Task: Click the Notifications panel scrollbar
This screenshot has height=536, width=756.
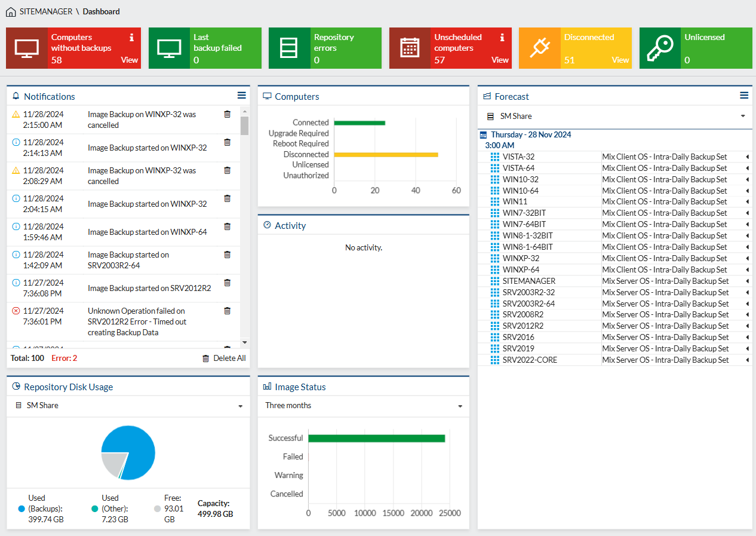Action: coord(245,125)
